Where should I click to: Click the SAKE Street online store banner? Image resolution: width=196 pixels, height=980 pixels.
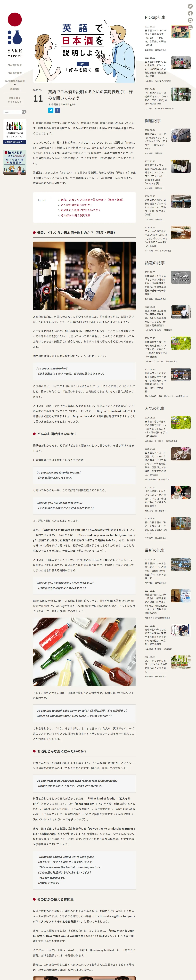(15, 132)
